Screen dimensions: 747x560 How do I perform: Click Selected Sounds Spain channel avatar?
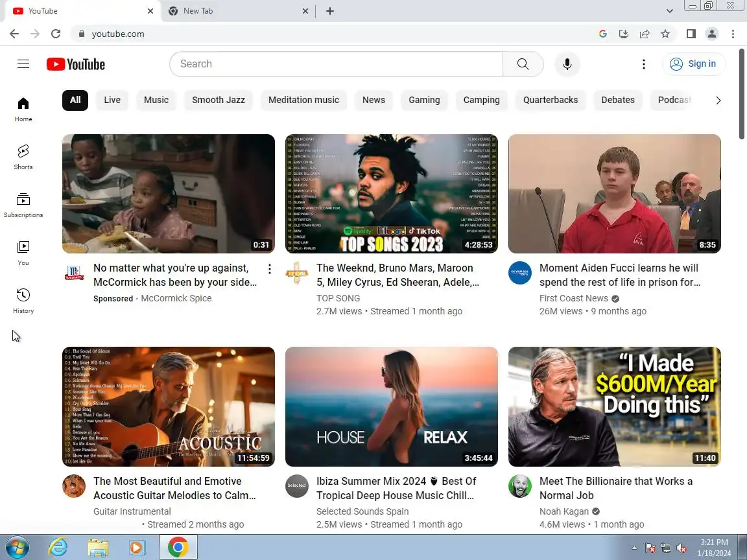click(x=297, y=486)
